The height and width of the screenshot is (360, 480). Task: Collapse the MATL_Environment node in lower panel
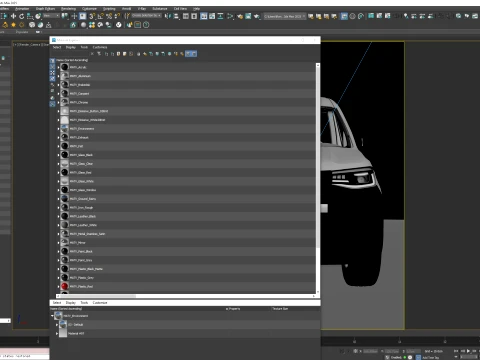pyautogui.click(x=52, y=316)
